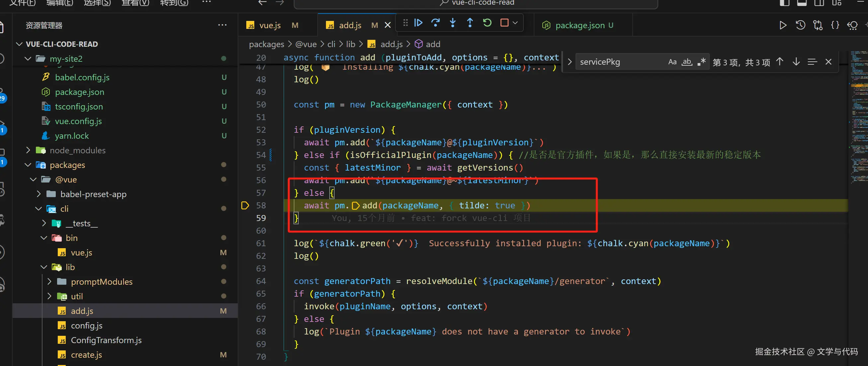
Task: Toggle Match Case in find widget
Action: point(672,62)
